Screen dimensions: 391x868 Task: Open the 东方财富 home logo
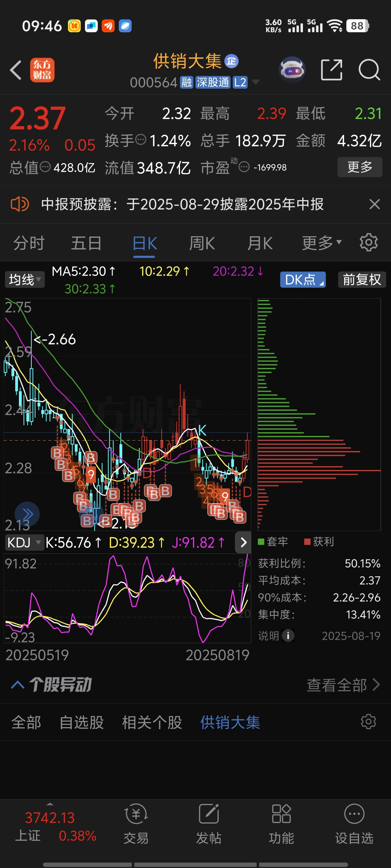point(42,70)
